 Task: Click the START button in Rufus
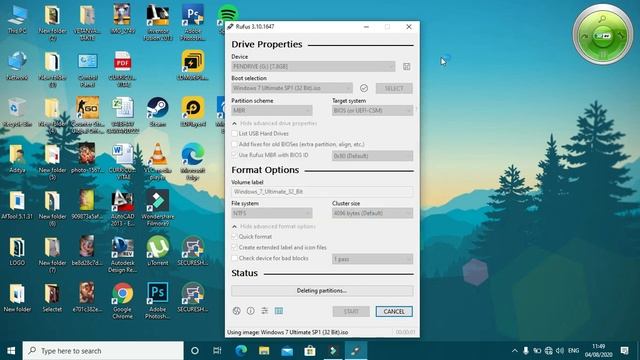tap(351, 311)
